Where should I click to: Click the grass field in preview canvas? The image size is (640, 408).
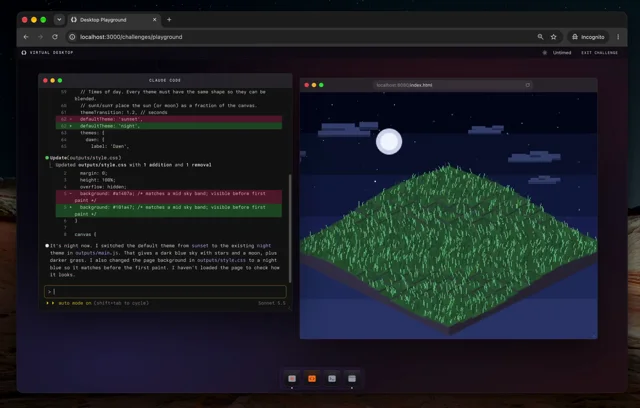(449, 245)
